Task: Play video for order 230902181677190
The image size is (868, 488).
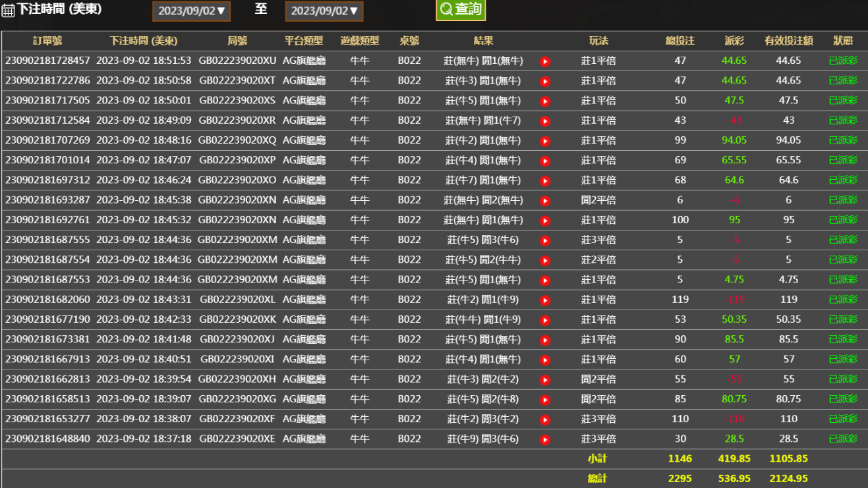Action: [x=545, y=320]
